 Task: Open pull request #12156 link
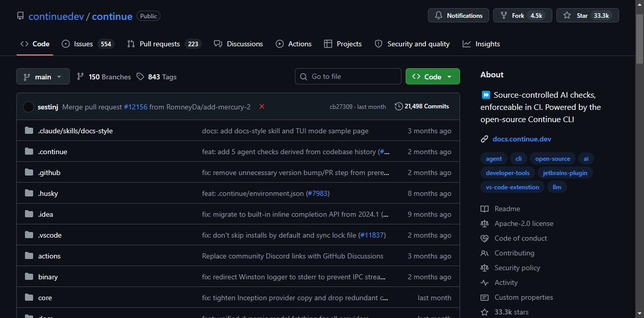(x=136, y=107)
